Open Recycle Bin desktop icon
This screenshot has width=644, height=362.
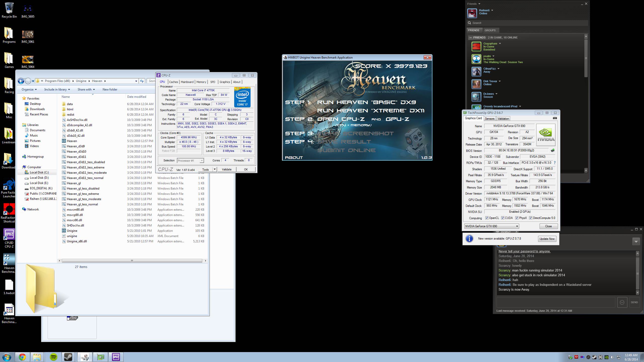pos(9,10)
